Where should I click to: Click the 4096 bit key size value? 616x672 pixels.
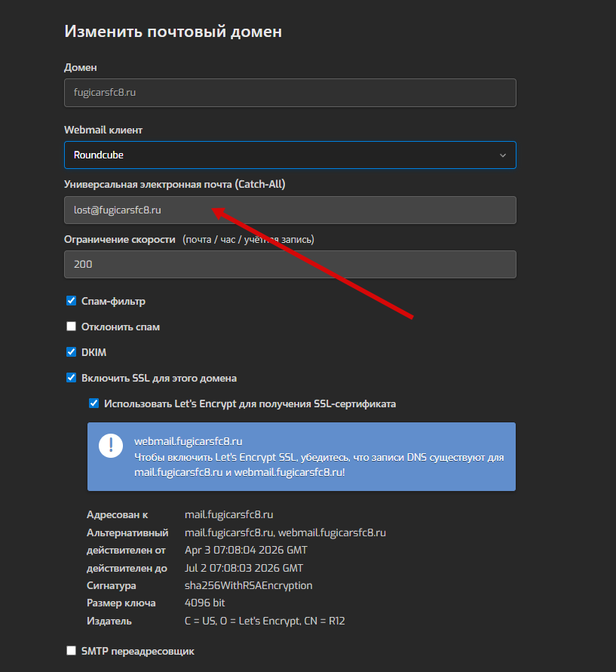click(x=204, y=603)
